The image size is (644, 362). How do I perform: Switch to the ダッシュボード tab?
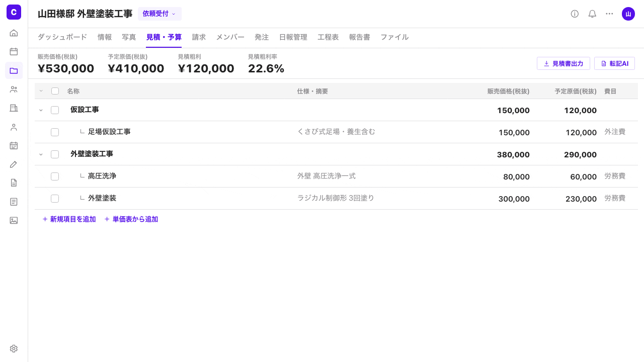62,37
